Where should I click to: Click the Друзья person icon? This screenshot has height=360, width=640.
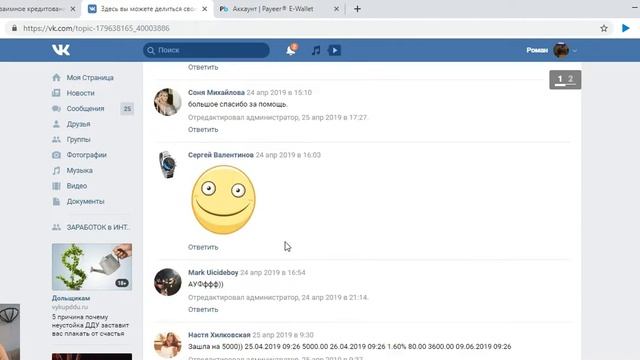pyautogui.click(x=56, y=124)
